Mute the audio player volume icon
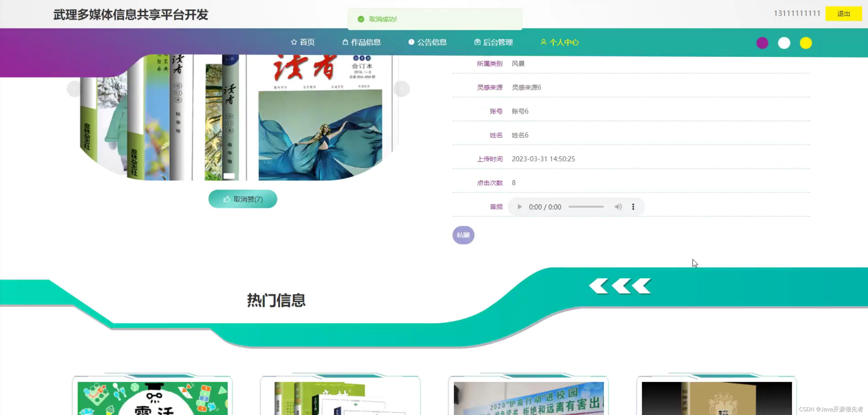The width and height of the screenshot is (868, 415). point(618,207)
